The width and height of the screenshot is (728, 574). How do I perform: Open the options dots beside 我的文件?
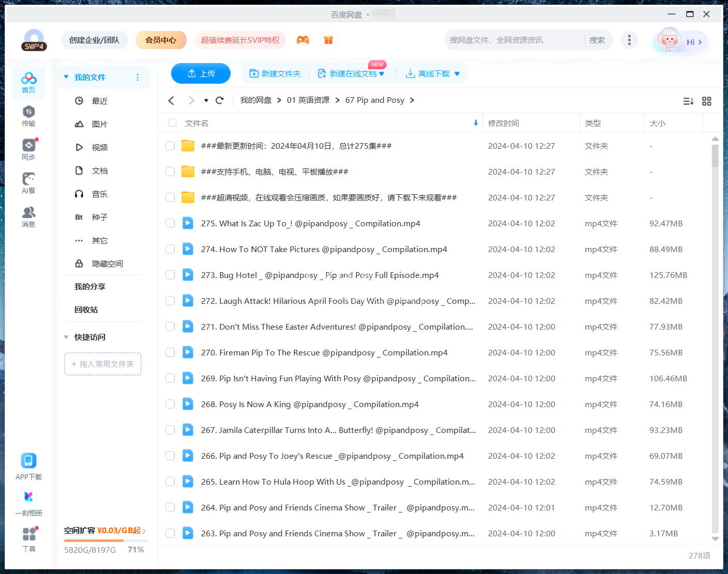pos(138,77)
